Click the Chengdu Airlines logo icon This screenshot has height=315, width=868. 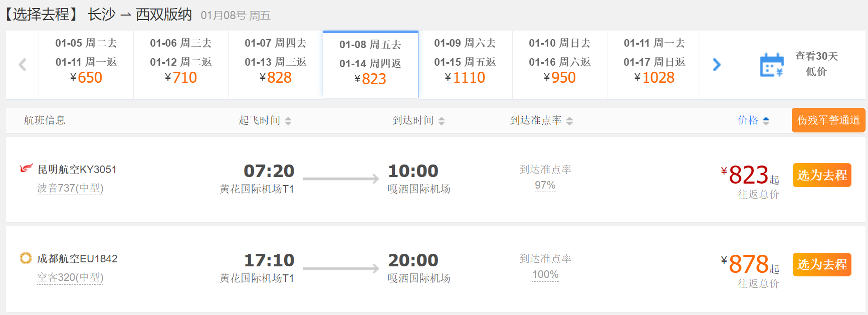coord(26,258)
